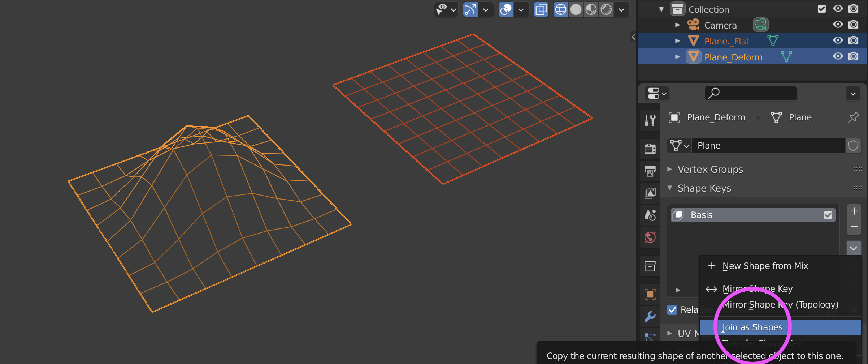Switch to material preview shading

[591, 9]
